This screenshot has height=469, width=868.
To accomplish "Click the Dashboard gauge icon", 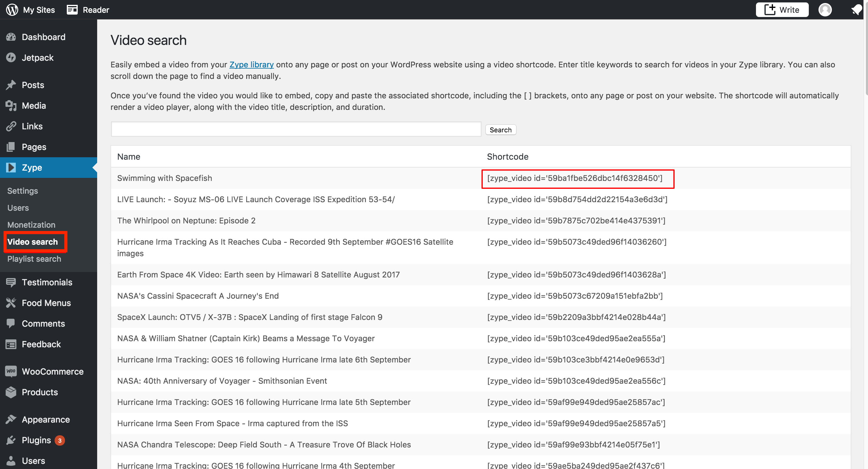I will pyautogui.click(x=11, y=37).
